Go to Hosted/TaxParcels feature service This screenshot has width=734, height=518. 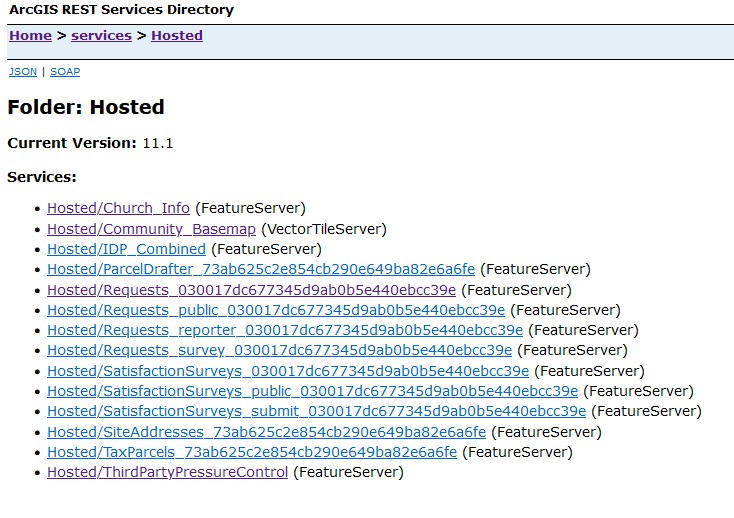tap(252, 452)
